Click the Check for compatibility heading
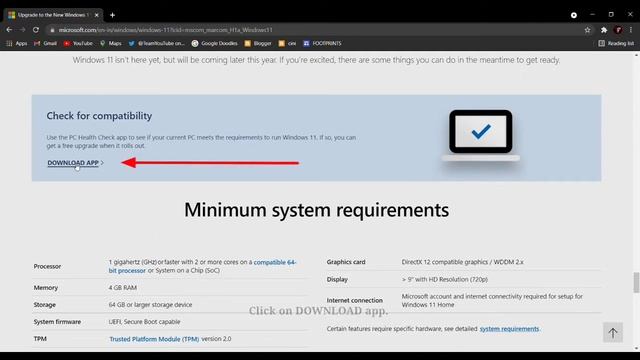 click(99, 116)
